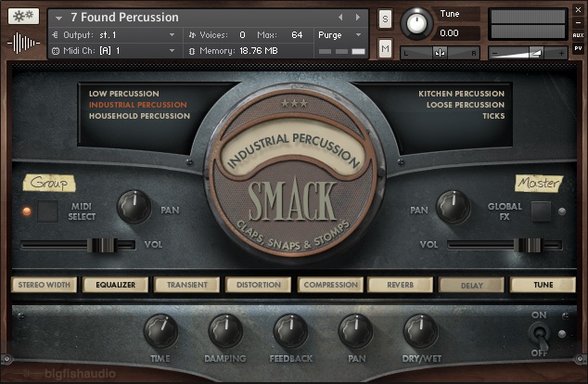Open the Compression effect tab
588x384 pixels.
point(330,285)
